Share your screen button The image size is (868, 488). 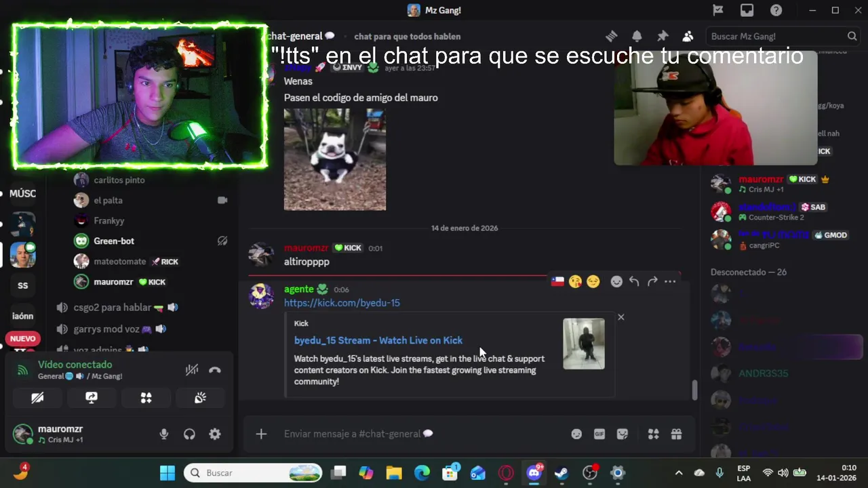92,398
